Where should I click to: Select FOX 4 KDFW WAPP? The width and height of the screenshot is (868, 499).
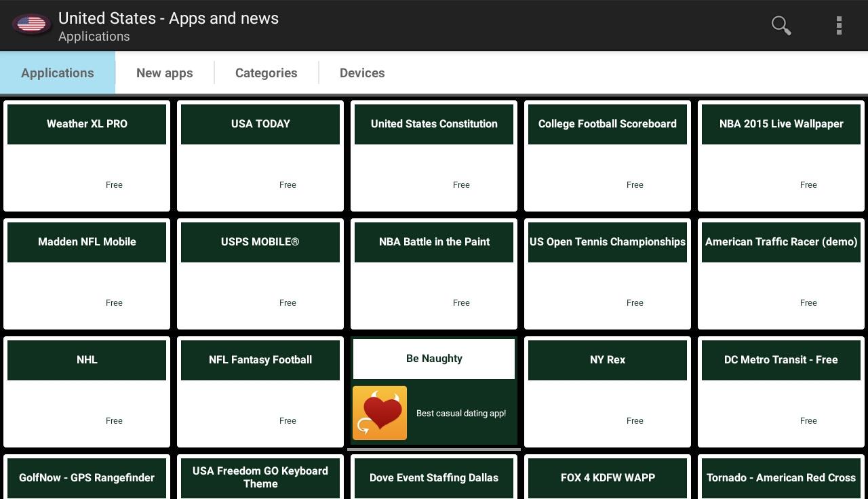click(608, 477)
